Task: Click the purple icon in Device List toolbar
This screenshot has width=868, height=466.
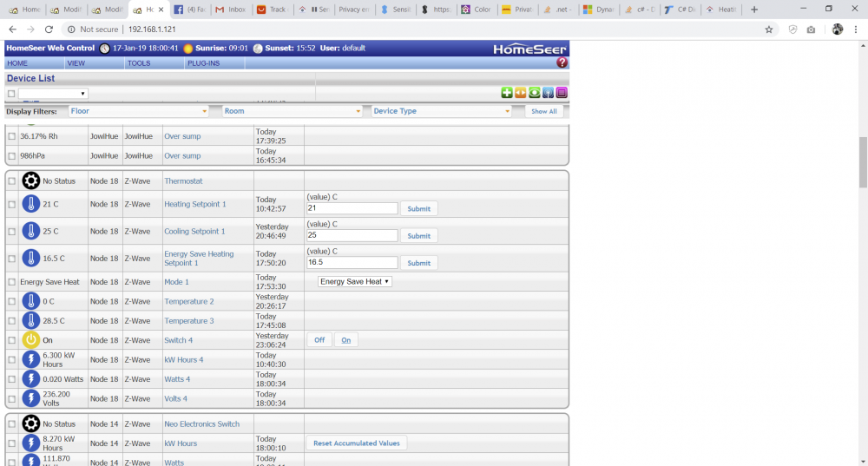Action: pyautogui.click(x=562, y=93)
